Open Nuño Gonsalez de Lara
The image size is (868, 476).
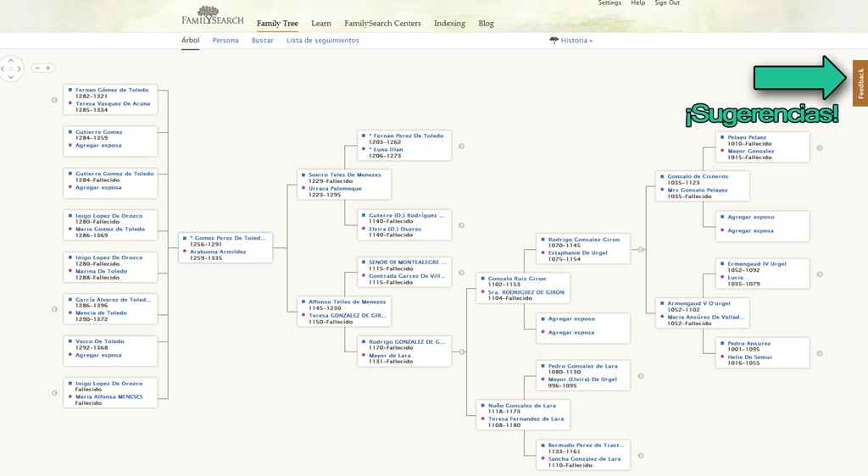(x=522, y=405)
